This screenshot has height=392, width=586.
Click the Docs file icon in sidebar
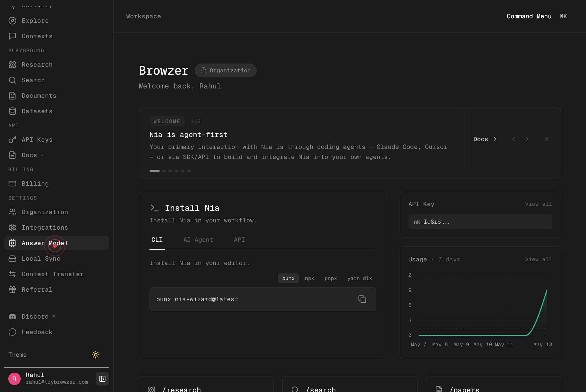(12, 155)
